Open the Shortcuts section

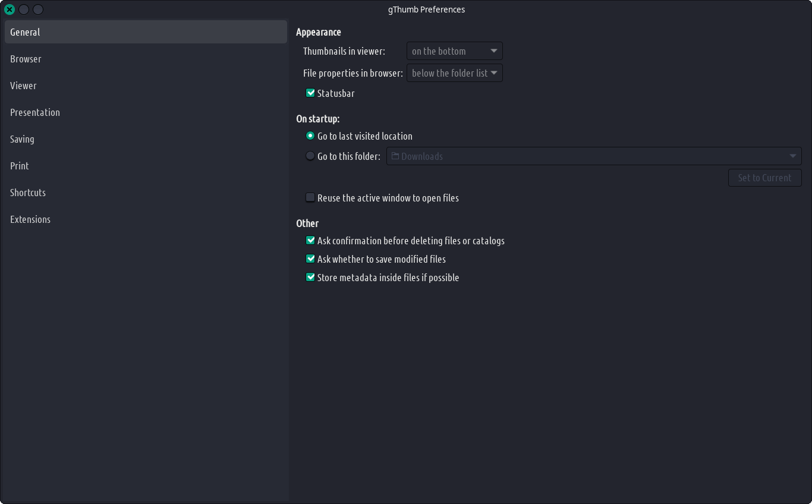tap(146, 193)
